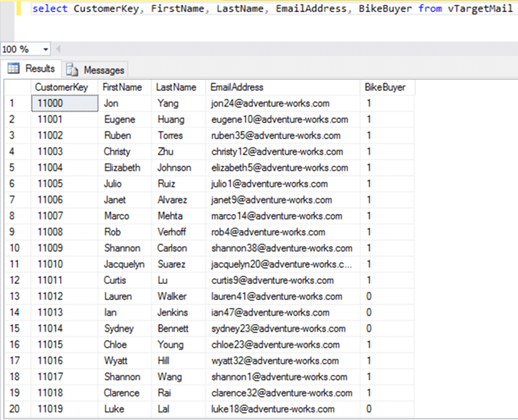Click the Messages tab icon
This screenshot has height=420, width=518.
pos(72,70)
